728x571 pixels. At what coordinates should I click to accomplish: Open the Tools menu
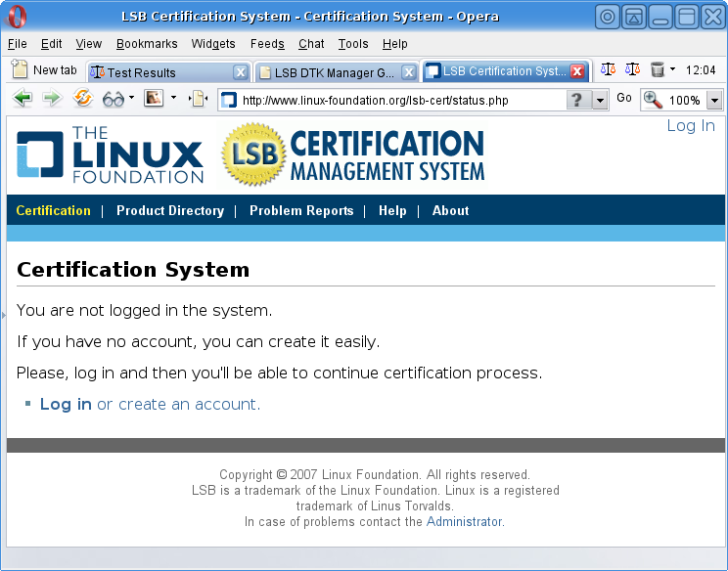click(353, 44)
